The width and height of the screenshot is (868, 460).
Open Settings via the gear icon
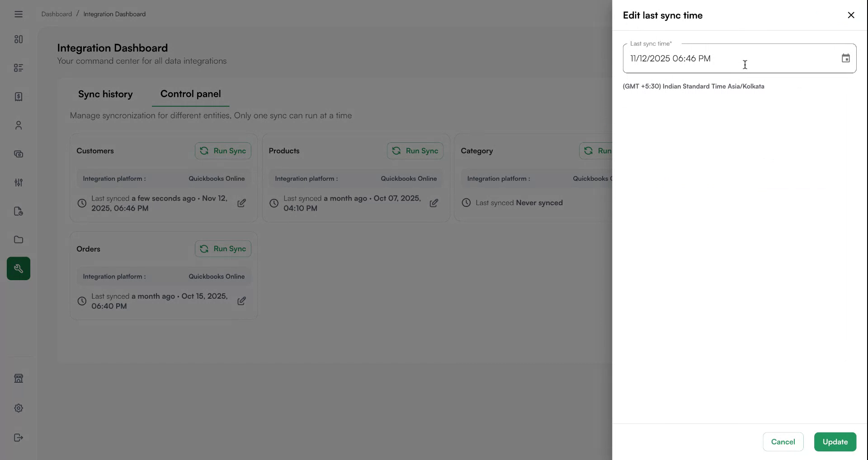[x=18, y=408]
